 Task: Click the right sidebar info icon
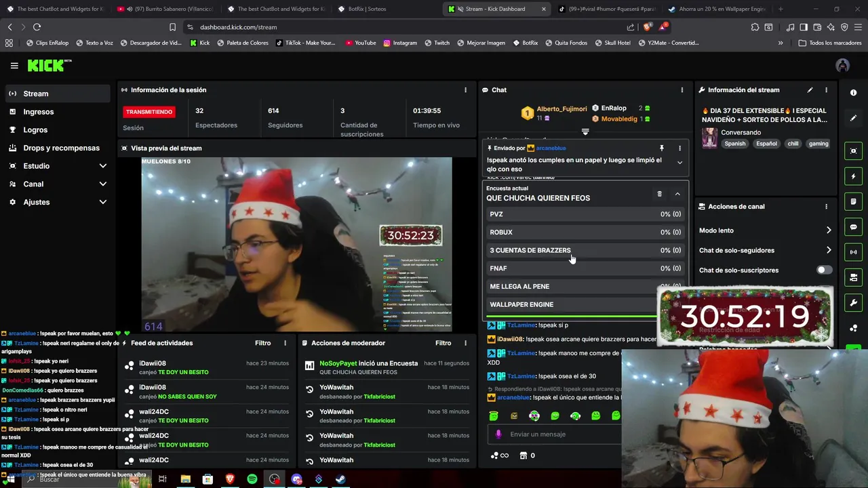pos(853,93)
